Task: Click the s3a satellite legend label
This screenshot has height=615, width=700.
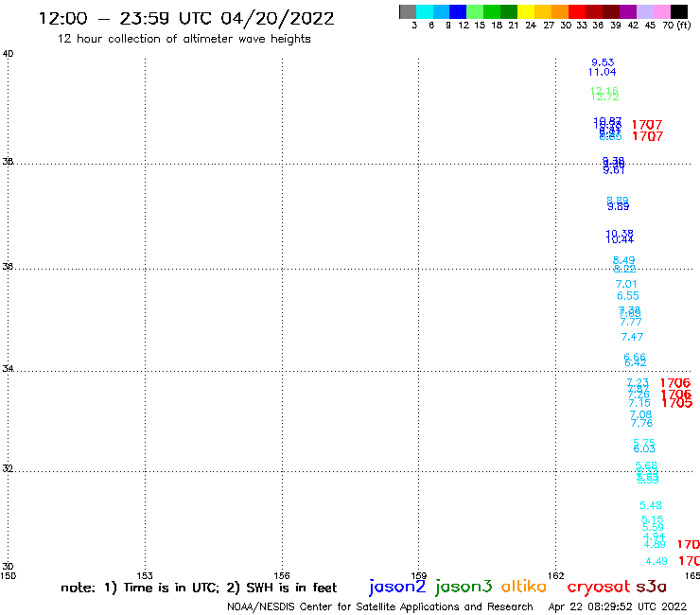Action: [x=651, y=587]
